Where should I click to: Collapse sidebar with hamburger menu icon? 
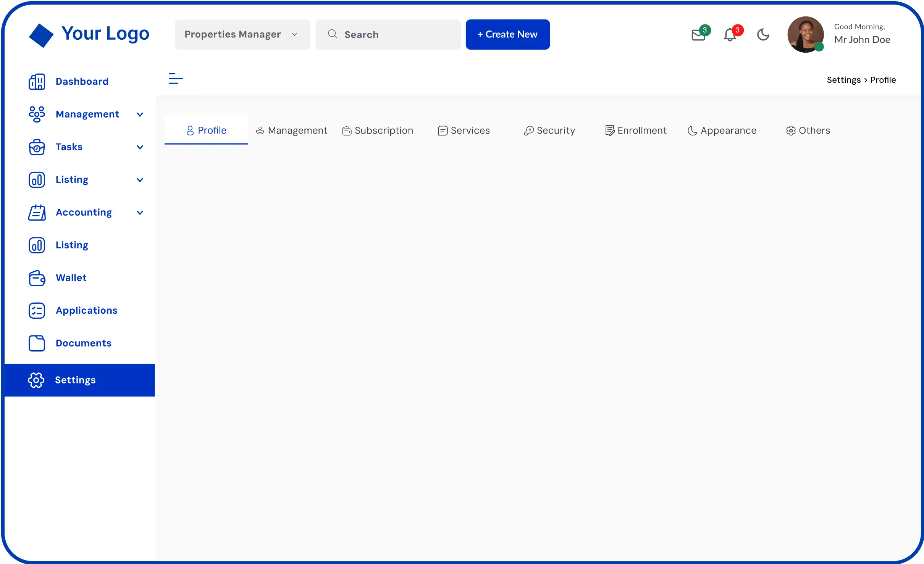(176, 79)
